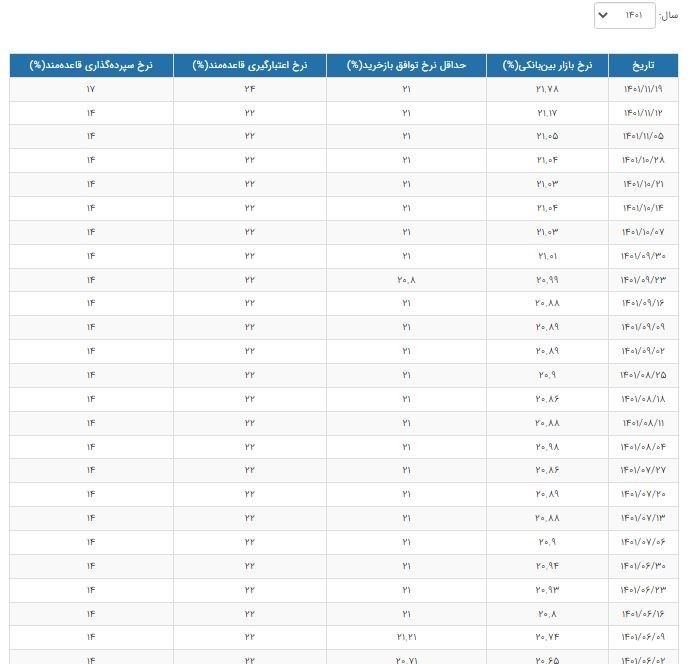Select the date cell 1401/08/25
Image resolution: width=695 pixels, height=664 pixels.
pos(643,374)
